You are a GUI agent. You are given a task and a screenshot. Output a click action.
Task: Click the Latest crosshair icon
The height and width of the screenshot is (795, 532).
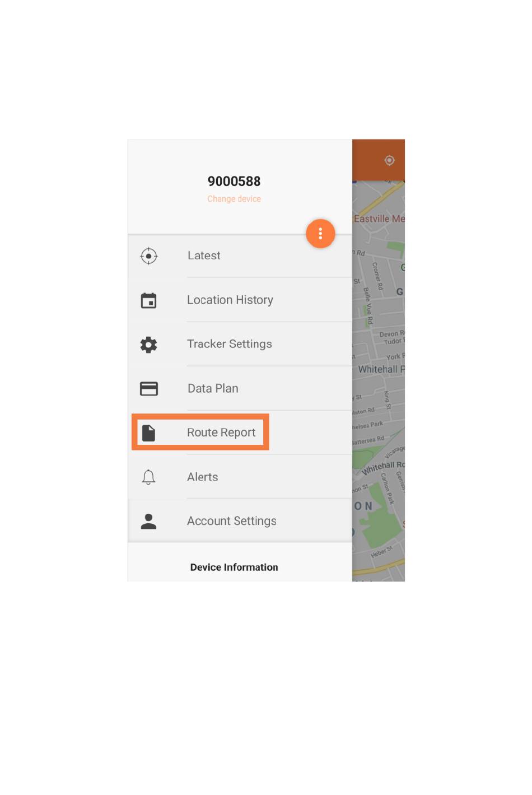pos(148,256)
